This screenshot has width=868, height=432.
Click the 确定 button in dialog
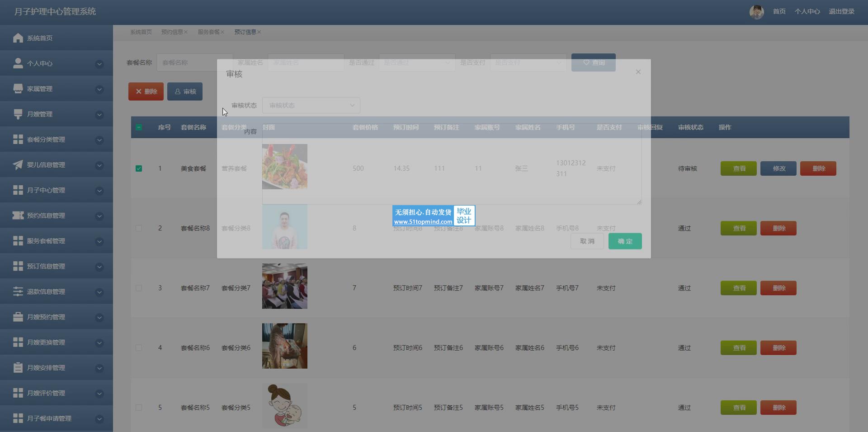(x=625, y=241)
